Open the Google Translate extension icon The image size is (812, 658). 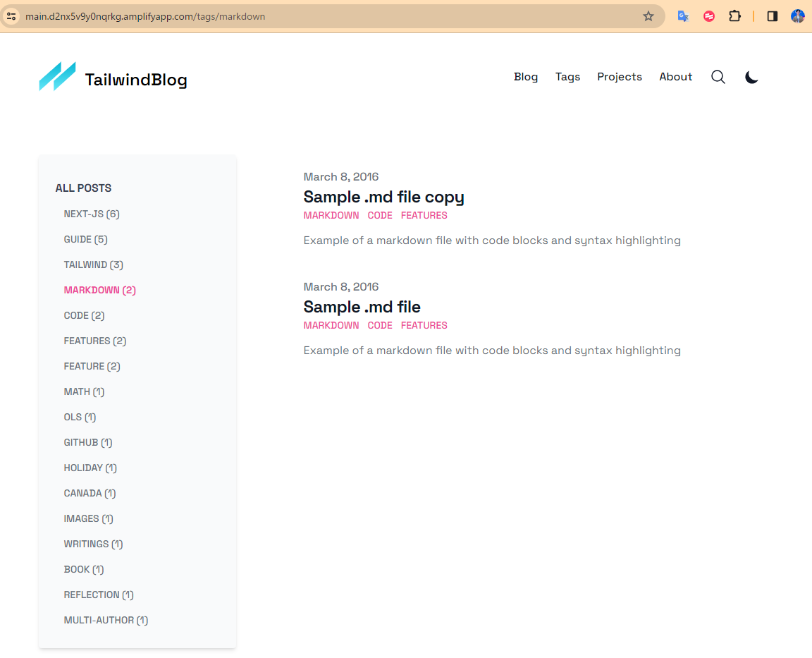(x=682, y=16)
